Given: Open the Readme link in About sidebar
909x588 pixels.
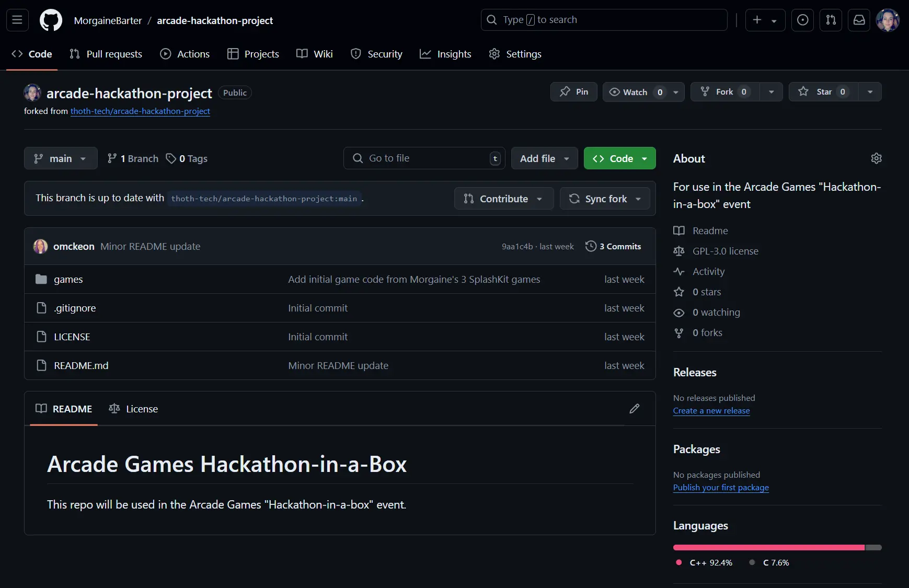Looking at the screenshot, I should (x=710, y=231).
